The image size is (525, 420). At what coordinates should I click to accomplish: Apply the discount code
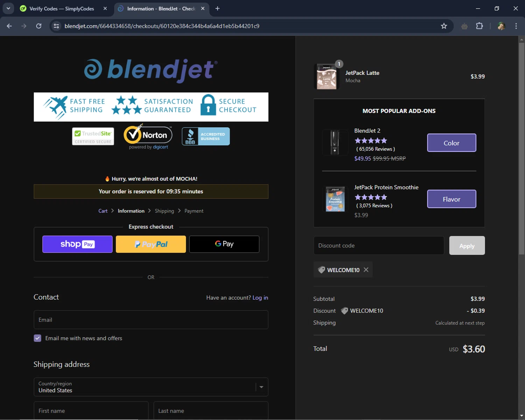pyautogui.click(x=467, y=245)
